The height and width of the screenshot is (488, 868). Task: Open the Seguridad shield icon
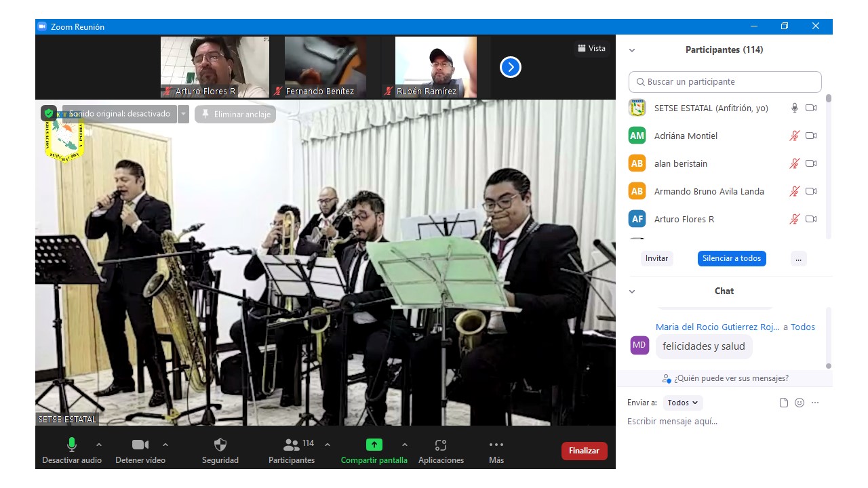(220, 445)
